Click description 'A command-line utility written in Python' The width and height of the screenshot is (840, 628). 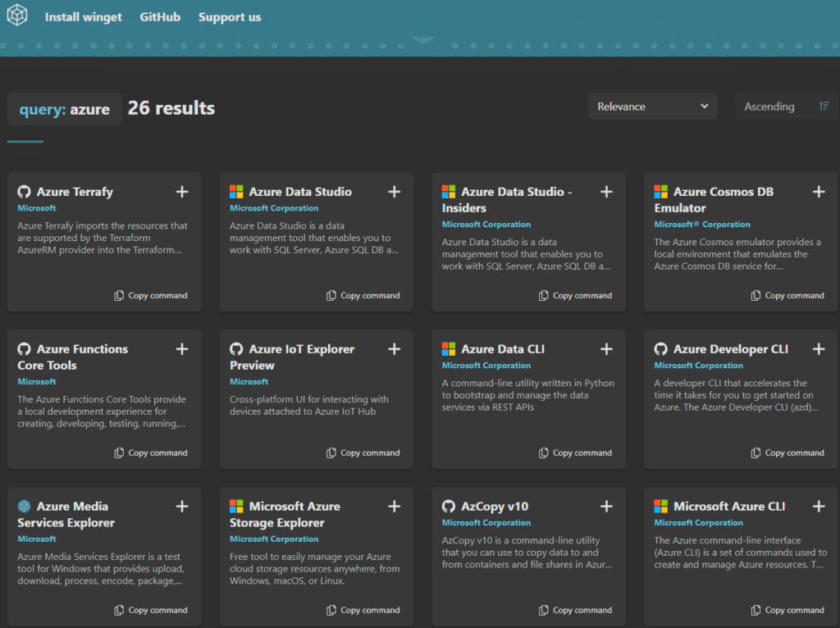528,395
